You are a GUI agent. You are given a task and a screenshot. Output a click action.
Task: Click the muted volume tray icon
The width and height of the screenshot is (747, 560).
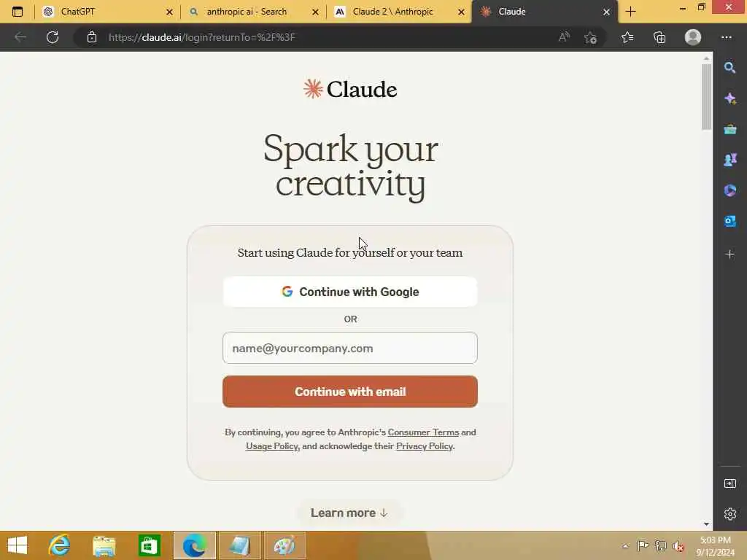point(678,546)
